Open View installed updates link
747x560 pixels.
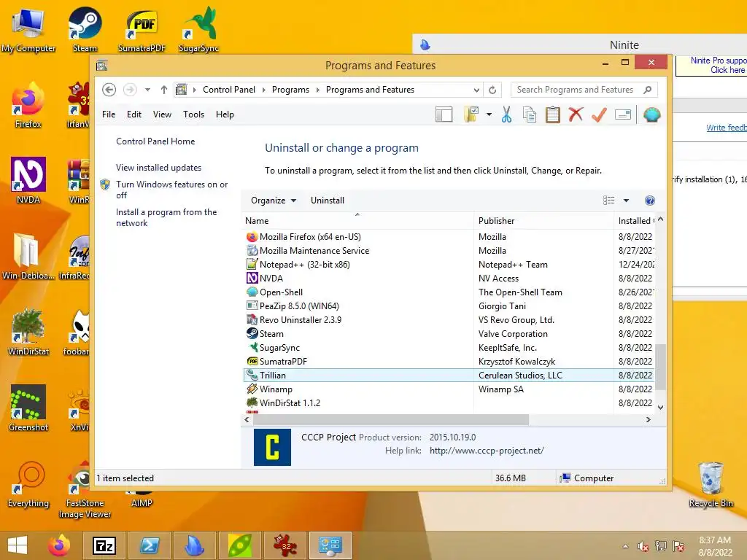[x=158, y=168]
